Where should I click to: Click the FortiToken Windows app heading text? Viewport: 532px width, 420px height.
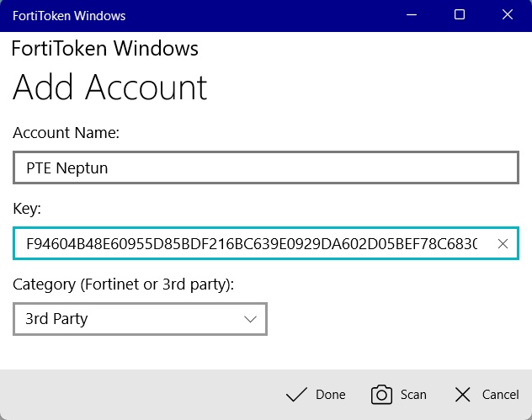point(104,49)
